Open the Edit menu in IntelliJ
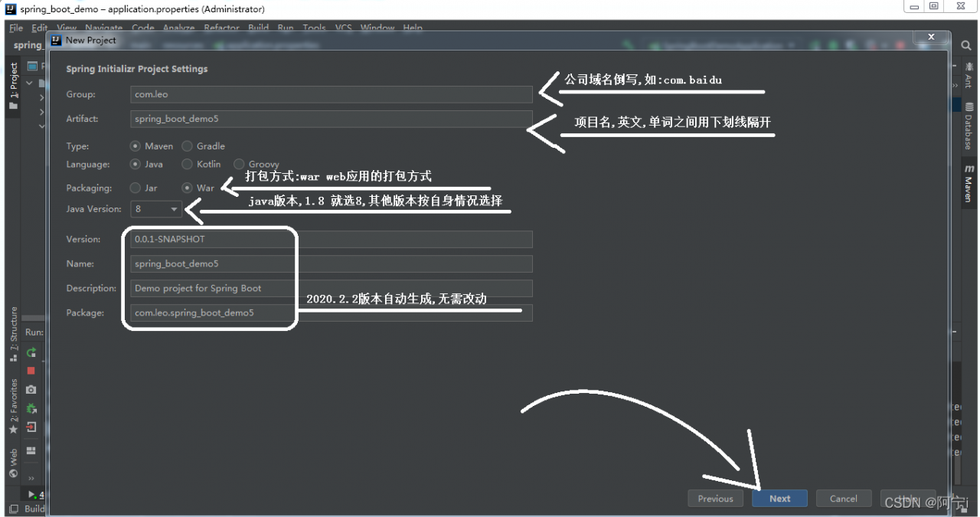 39,28
